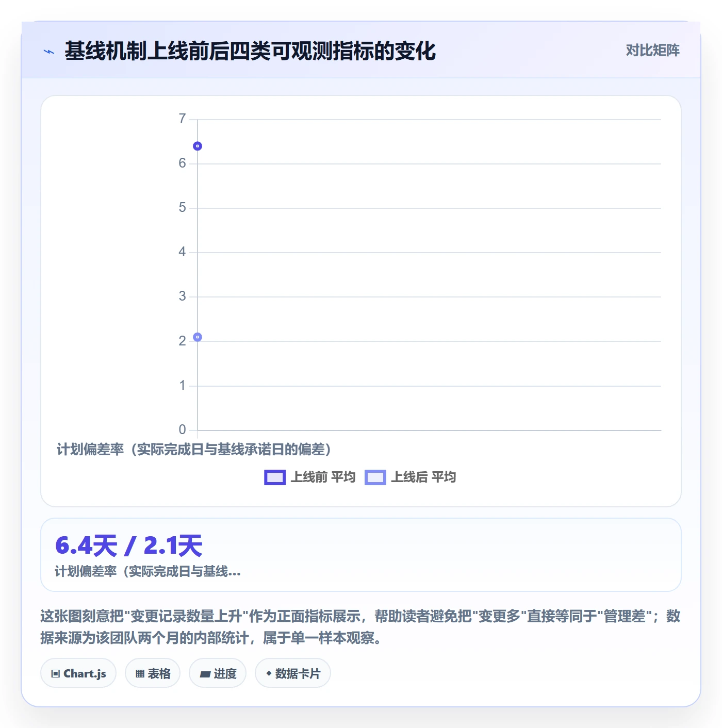Click the 6.4天 / 2.1天 value text
722x728 pixels.
coord(129,545)
